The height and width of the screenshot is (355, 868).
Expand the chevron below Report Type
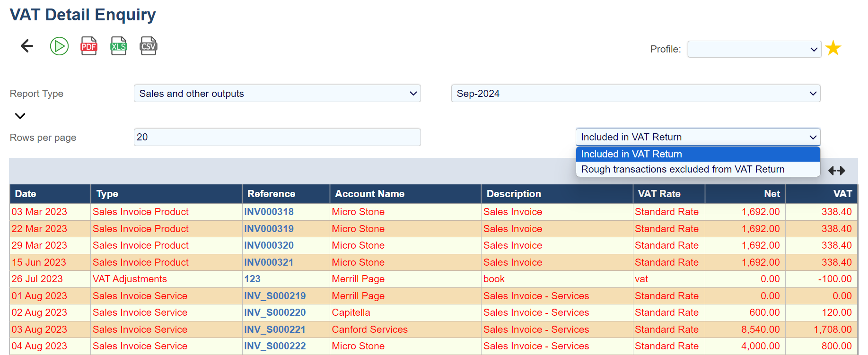pos(20,116)
